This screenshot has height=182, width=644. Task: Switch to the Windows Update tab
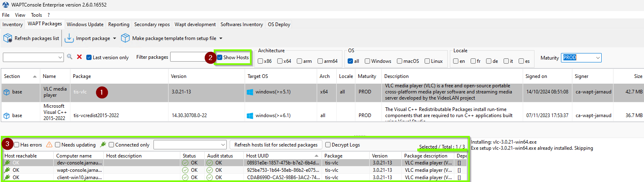[85, 24]
